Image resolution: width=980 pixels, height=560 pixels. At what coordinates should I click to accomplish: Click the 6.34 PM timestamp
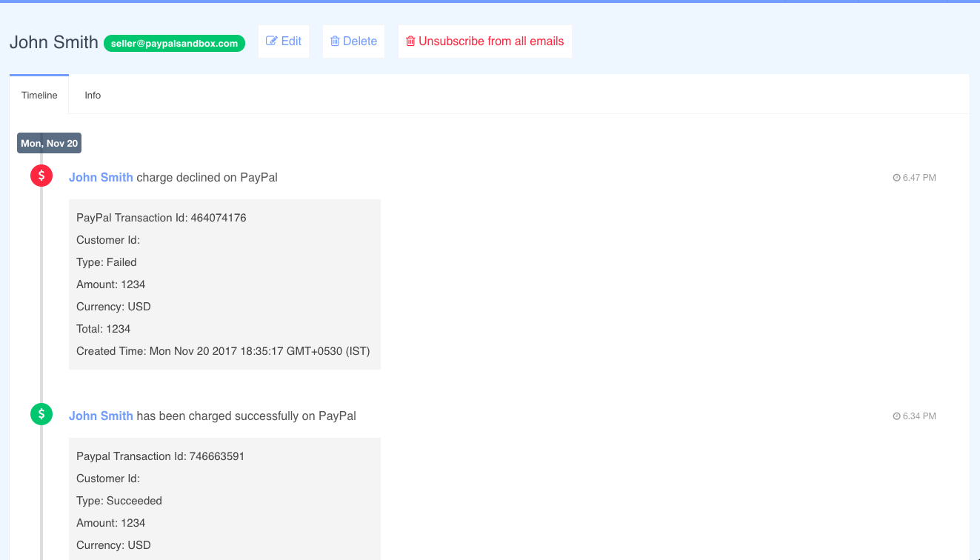click(919, 416)
